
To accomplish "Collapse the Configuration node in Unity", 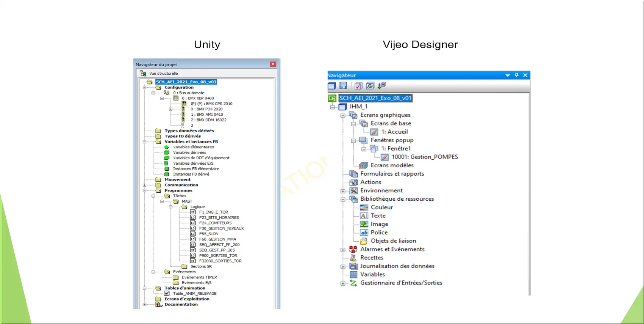I will 144,88.
